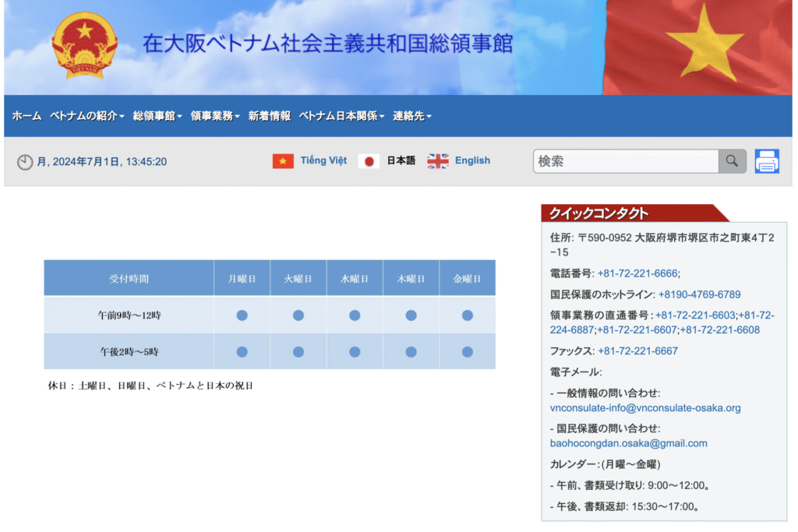Open the 領事業務 dropdown menu
Image resolution: width=798 pixels, height=532 pixels.
(x=215, y=116)
